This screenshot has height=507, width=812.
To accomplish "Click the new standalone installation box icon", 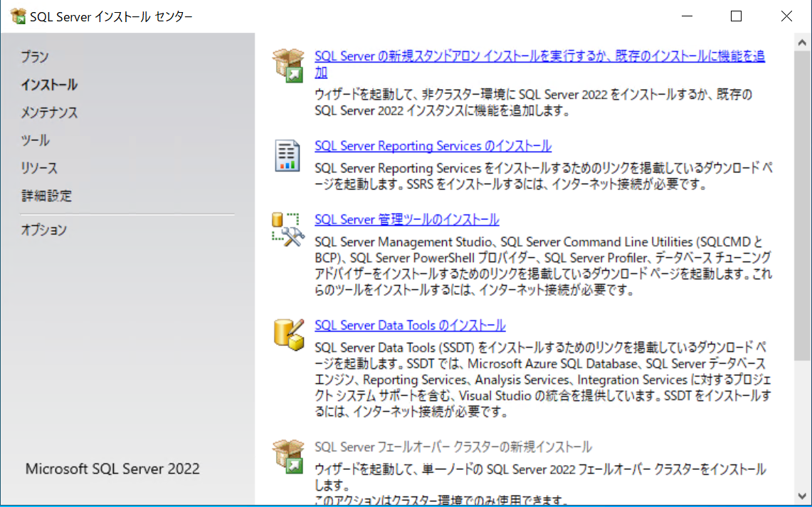I will 288,66.
